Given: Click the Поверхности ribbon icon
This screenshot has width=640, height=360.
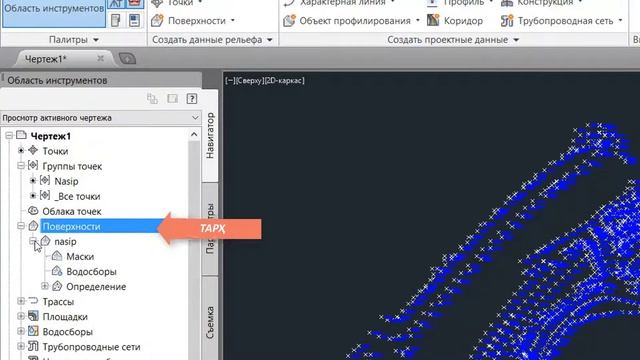Looking at the screenshot, I should coord(157,20).
